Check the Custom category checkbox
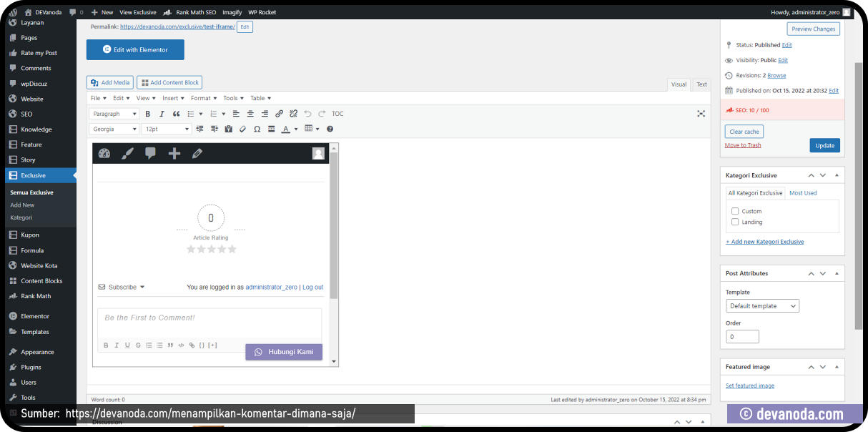 735,211
